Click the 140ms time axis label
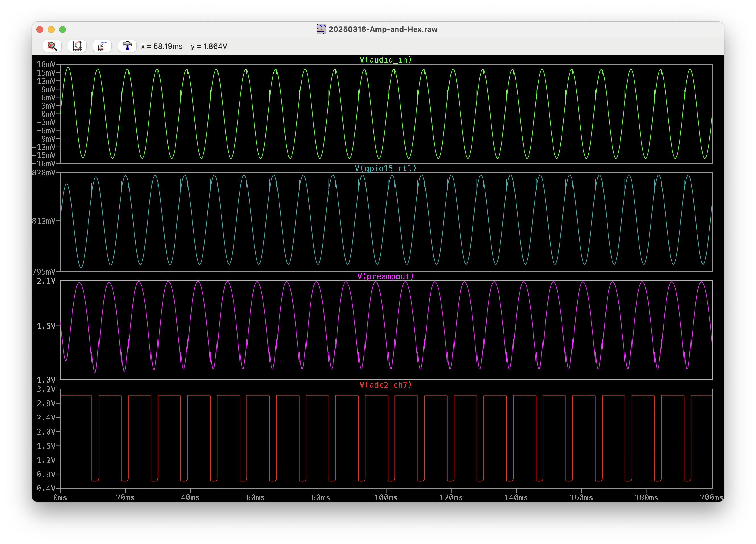 (516, 498)
